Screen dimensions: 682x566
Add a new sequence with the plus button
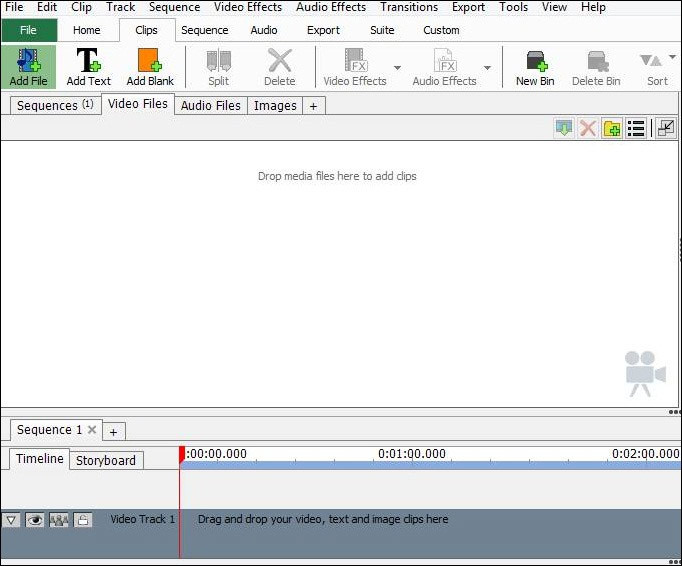coord(113,431)
